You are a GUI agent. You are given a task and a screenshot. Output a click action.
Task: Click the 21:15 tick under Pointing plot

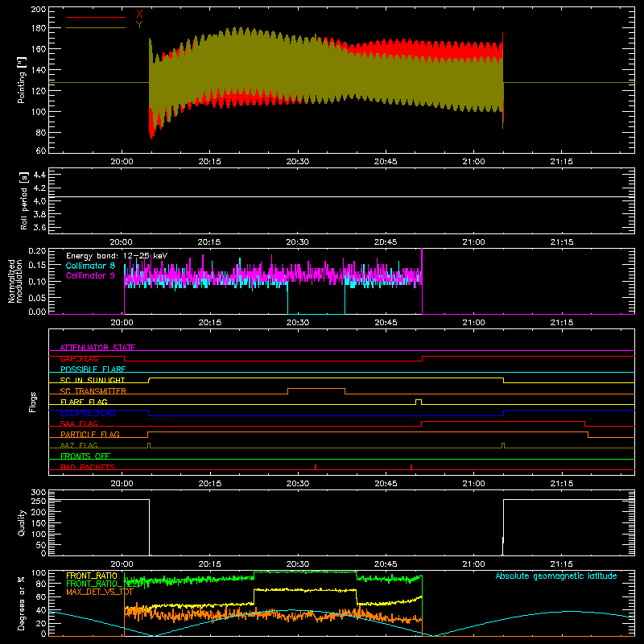point(561,162)
